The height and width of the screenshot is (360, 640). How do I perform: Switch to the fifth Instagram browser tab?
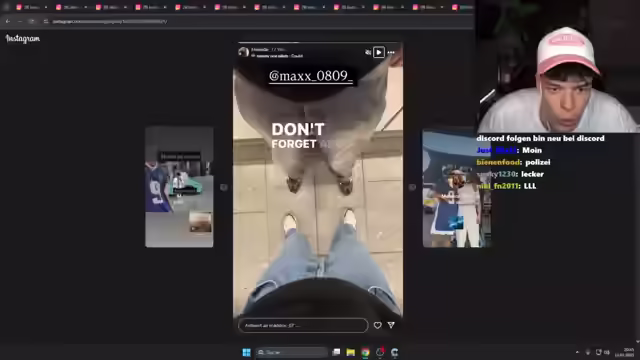(x=190, y=7)
